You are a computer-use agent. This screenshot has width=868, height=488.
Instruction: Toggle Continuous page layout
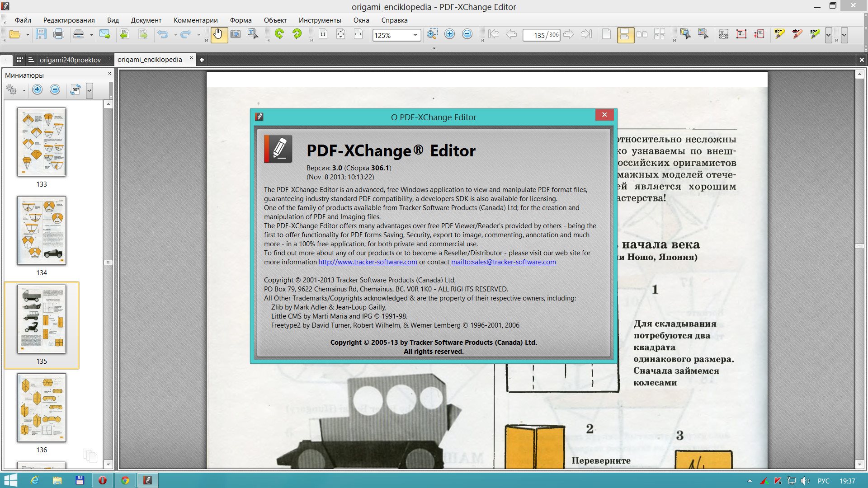(x=625, y=35)
